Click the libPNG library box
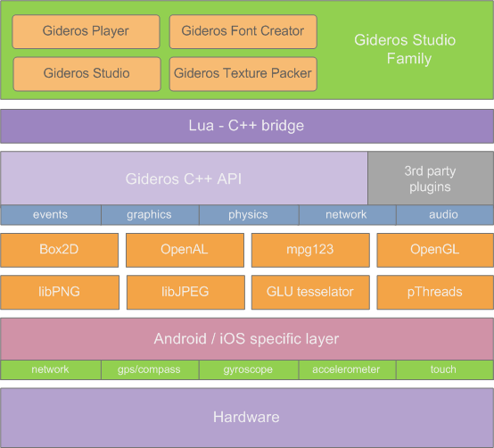This screenshot has width=494, height=448. [60, 292]
